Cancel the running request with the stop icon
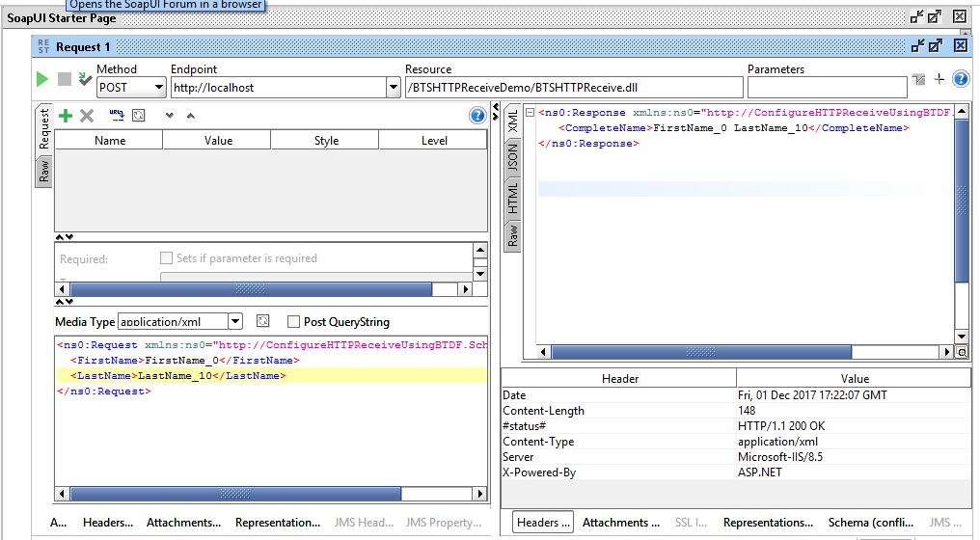980x540 pixels. tap(65, 79)
